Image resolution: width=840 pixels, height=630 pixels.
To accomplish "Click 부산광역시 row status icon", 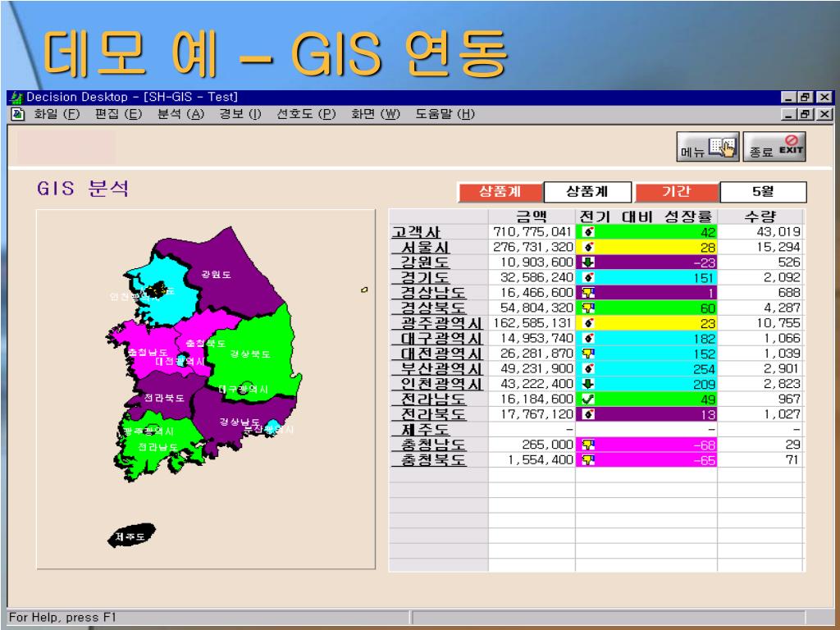I will pos(588,368).
